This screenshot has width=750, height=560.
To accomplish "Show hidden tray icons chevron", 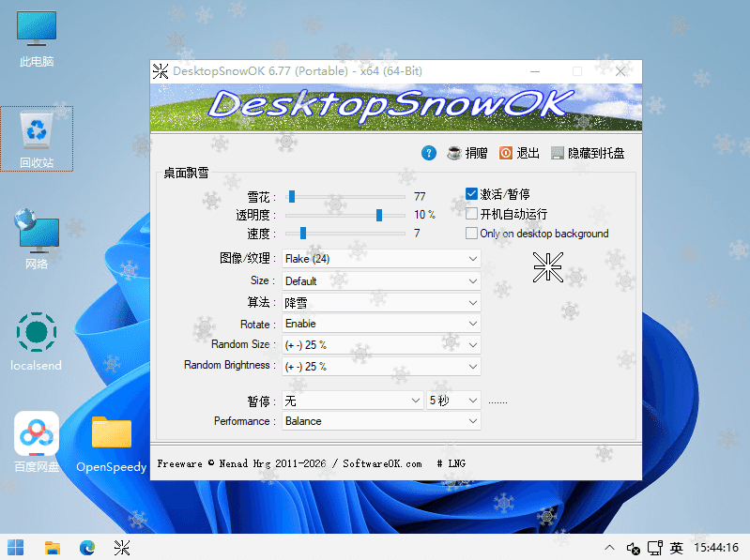I will 609,548.
